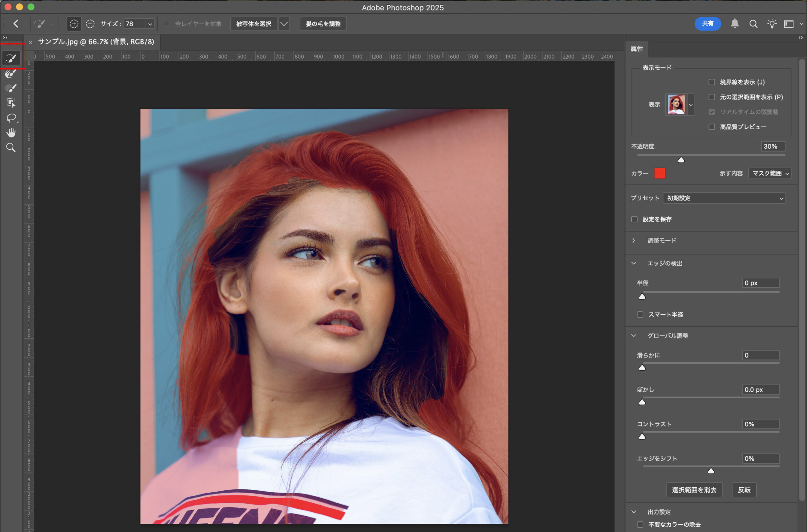Select the Lasso tool
This screenshot has height=532, width=807.
point(11,118)
